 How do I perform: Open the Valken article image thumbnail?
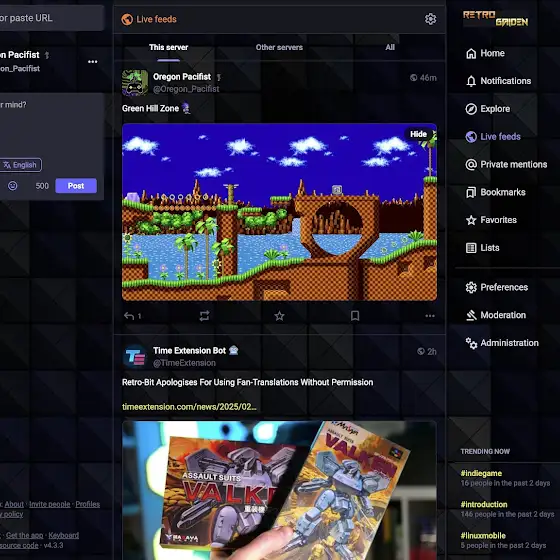(279, 490)
